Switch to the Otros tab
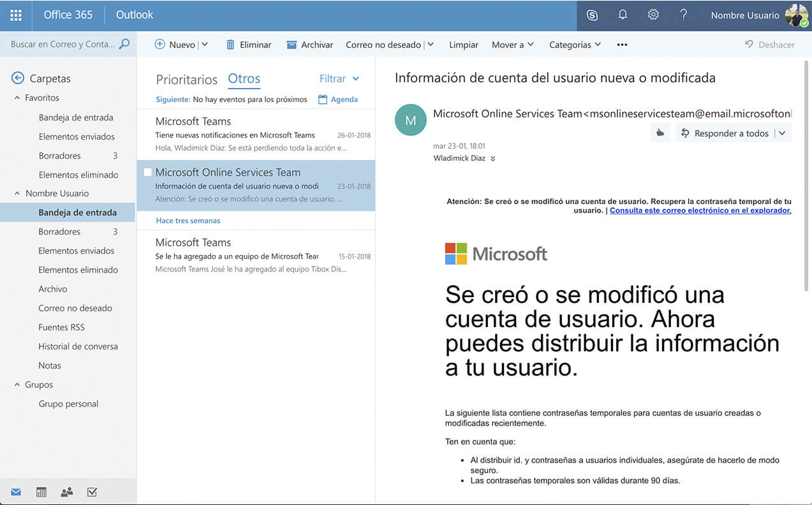812x505 pixels. 244,78
